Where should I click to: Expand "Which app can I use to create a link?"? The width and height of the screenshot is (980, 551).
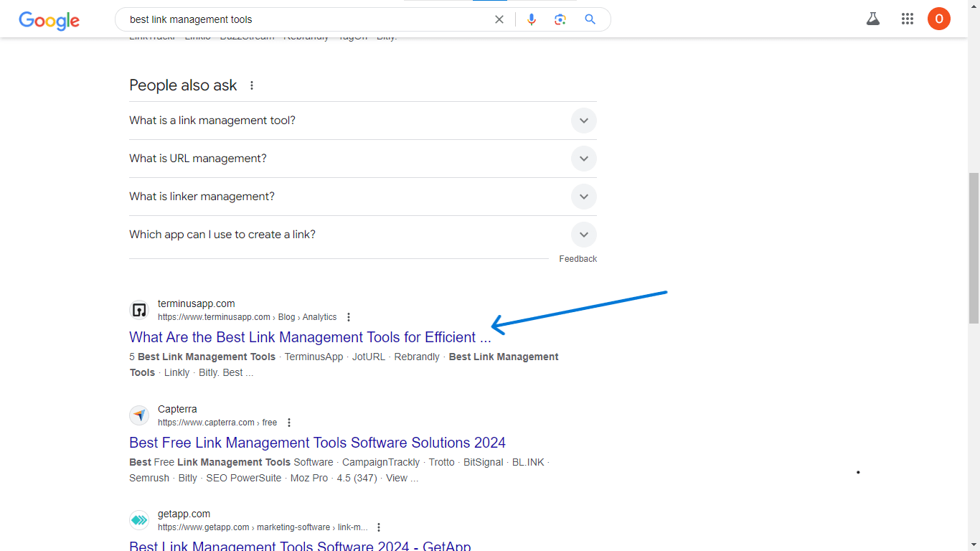click(x=583, y=235)
